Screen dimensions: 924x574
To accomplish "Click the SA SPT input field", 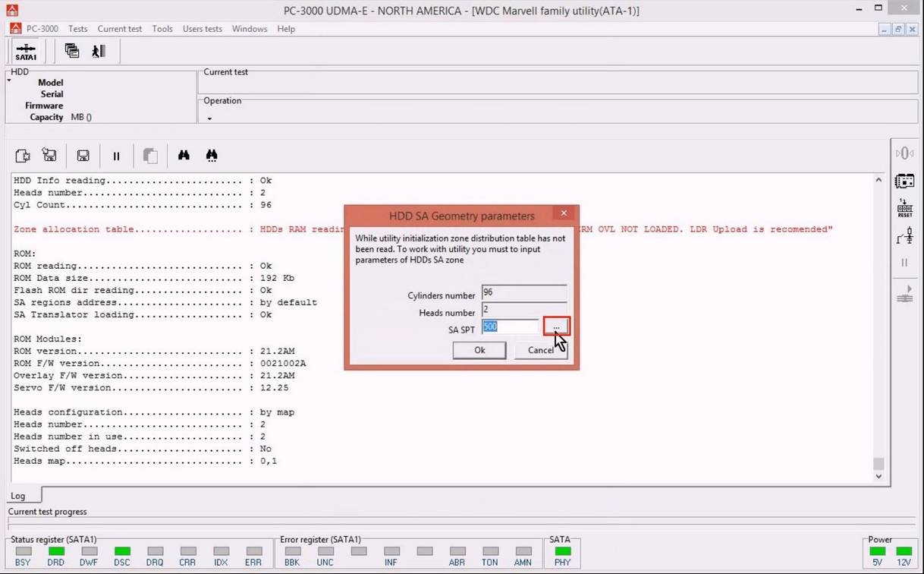I will (510, 326).
